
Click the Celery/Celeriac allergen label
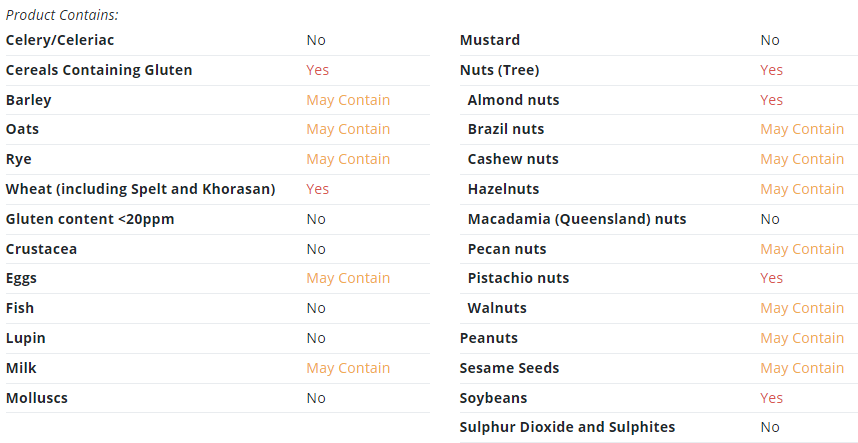[60, 40]
